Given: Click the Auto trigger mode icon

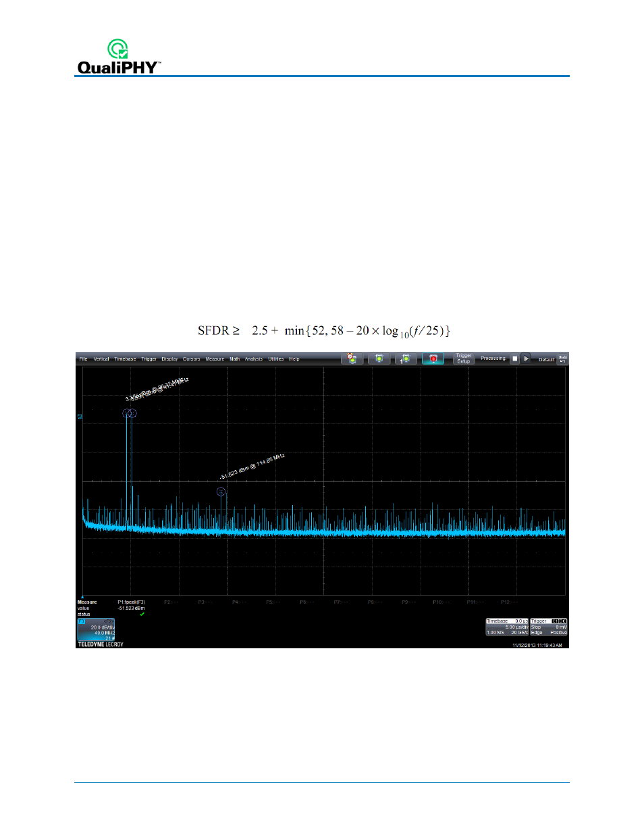Looking at the screenshot, I should pyautogui.click(x=352, y=359).
